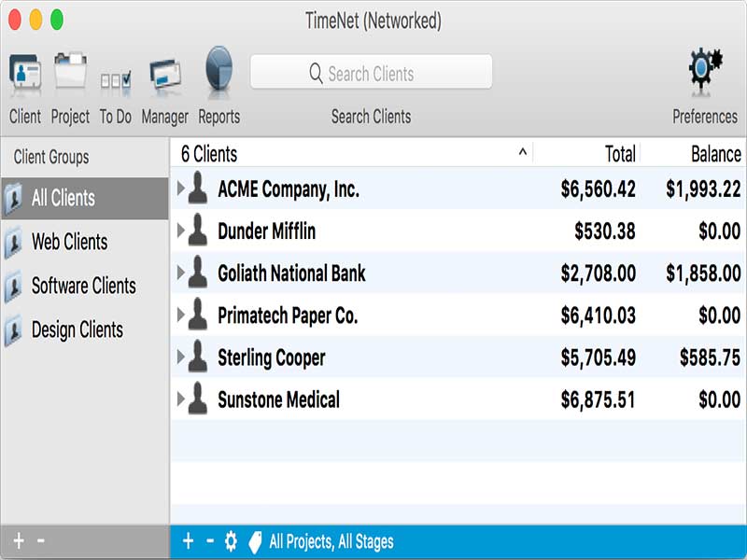
Task: Click Goliath balance $1,858.00
Action: (x=703, y=273)
